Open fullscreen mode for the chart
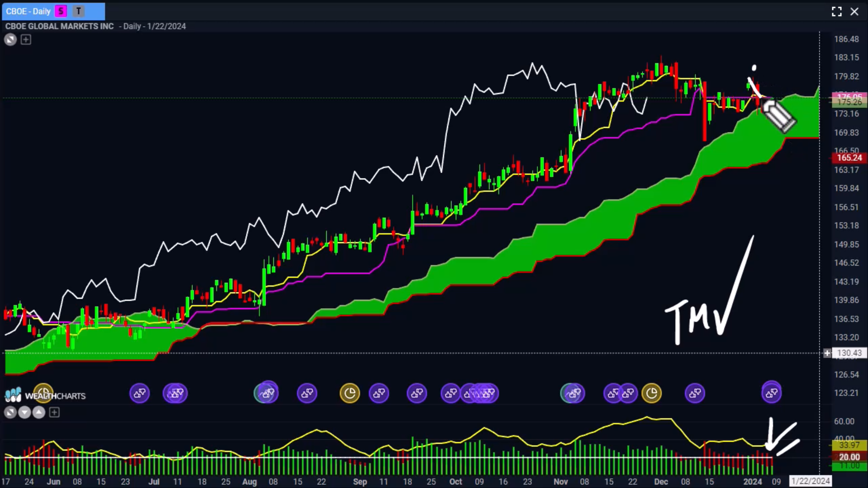 pos(837,11)
